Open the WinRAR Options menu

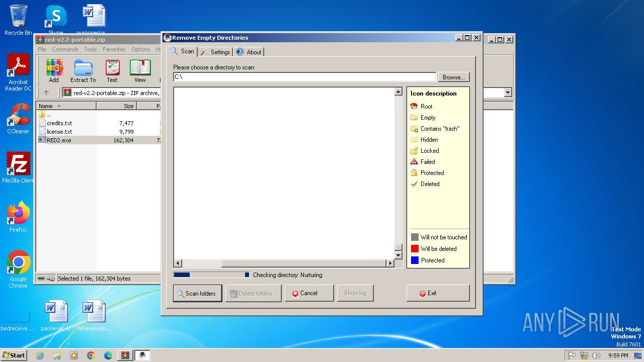tap(141, 49)
